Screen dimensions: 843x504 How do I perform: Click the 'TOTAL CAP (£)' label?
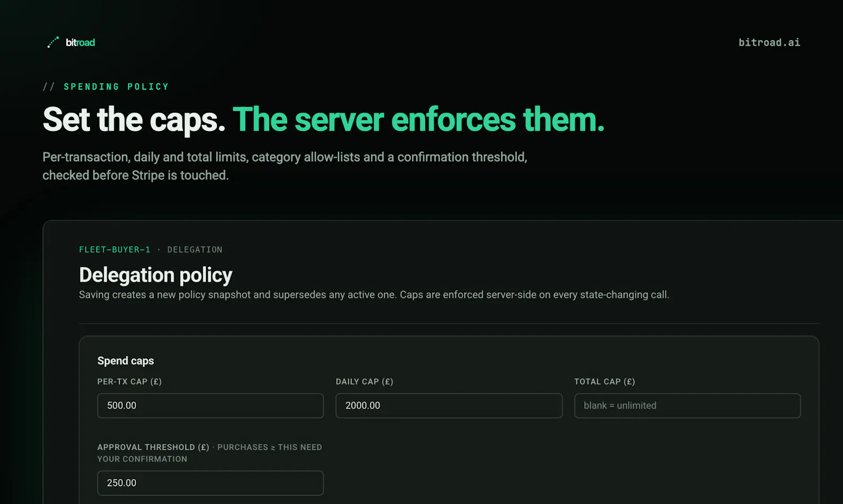605,382
